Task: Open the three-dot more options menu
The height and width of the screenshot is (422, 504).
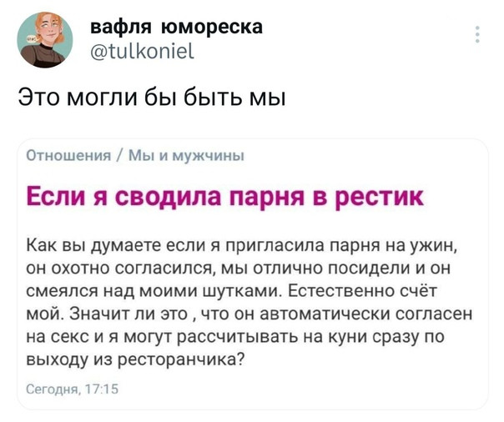Action: tap(477, 34)
